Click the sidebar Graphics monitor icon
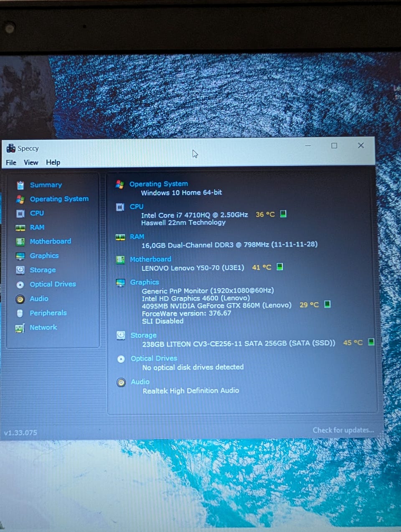The image size is (401, 532). click(x=20, y=256)
